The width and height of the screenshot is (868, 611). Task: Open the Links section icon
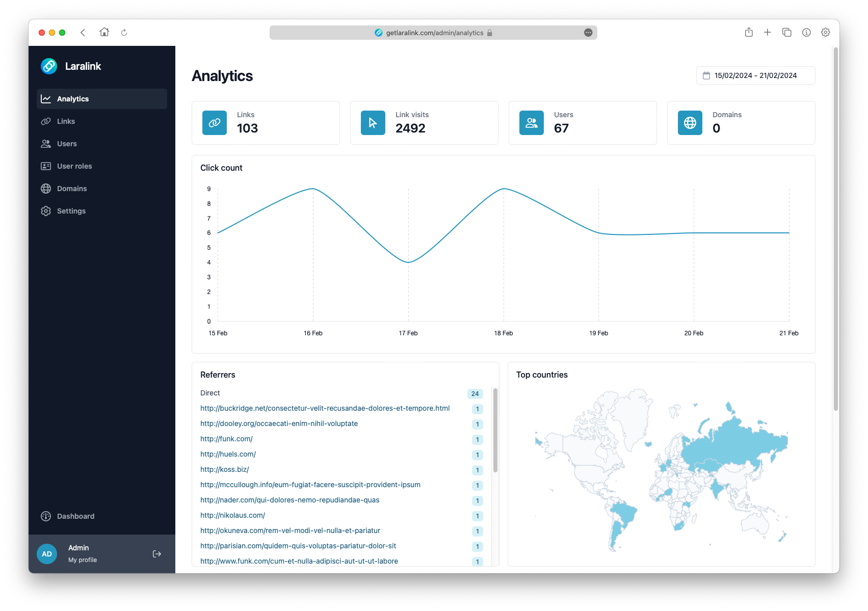46,121
